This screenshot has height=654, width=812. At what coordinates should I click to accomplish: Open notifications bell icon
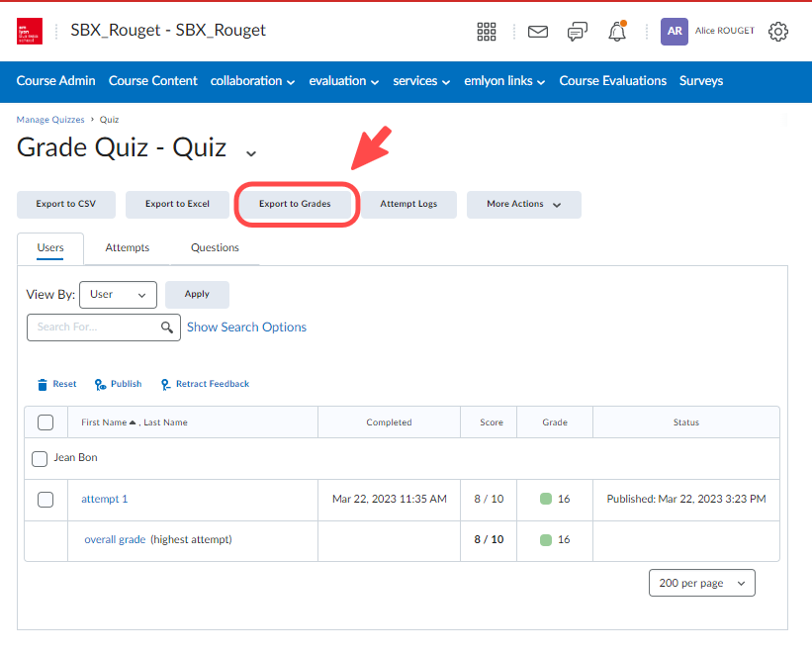coord(617,31)
